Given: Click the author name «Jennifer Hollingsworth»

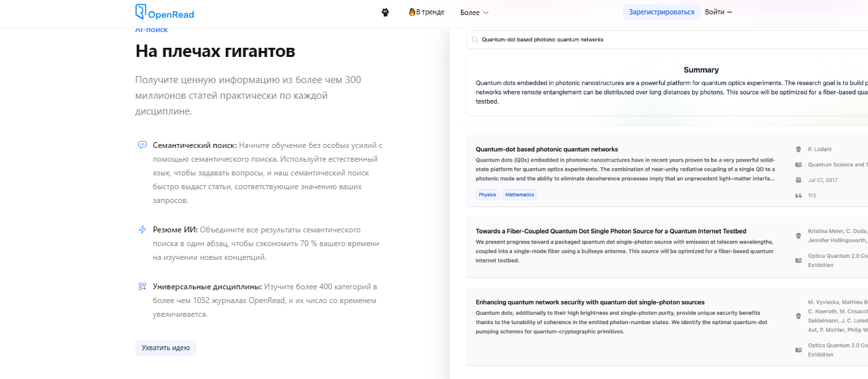Looking at the screenshot, I should pyautogui.click(x=838, y=240).
